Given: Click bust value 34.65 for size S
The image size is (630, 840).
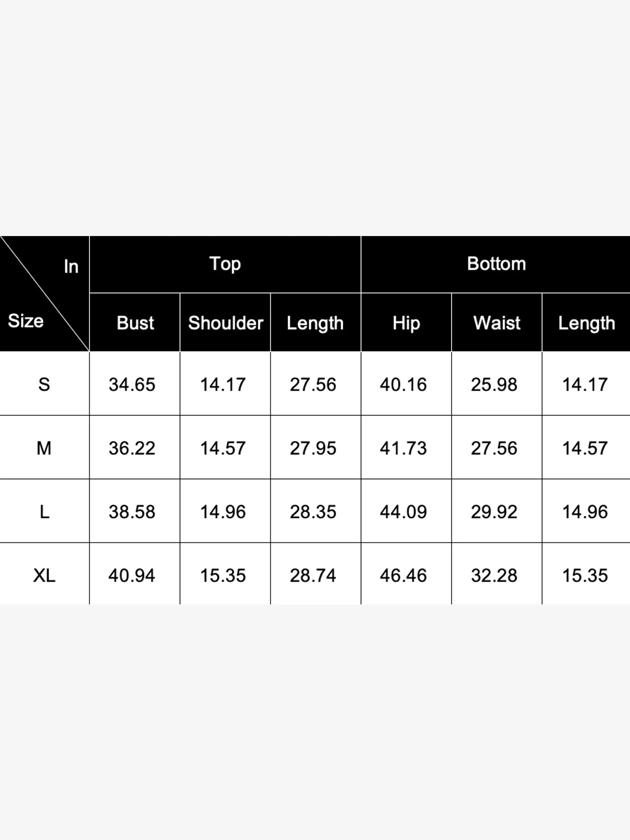Looking at the screenshot, I should 132,384.
